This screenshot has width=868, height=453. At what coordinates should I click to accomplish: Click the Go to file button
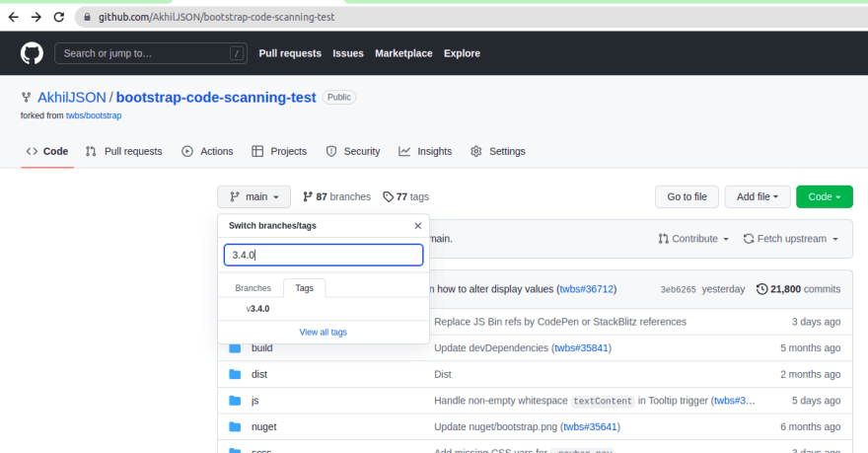click(x=687, y=196)
